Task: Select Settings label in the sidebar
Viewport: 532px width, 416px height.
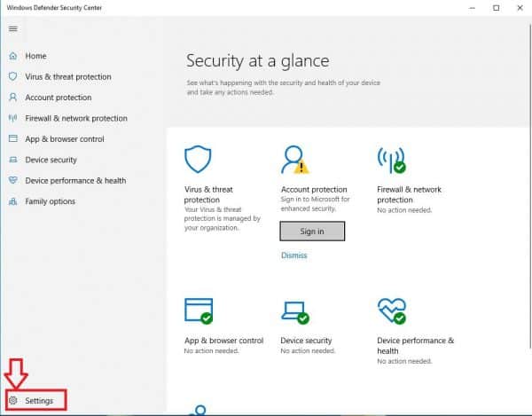Action: [x=39, y=401]
